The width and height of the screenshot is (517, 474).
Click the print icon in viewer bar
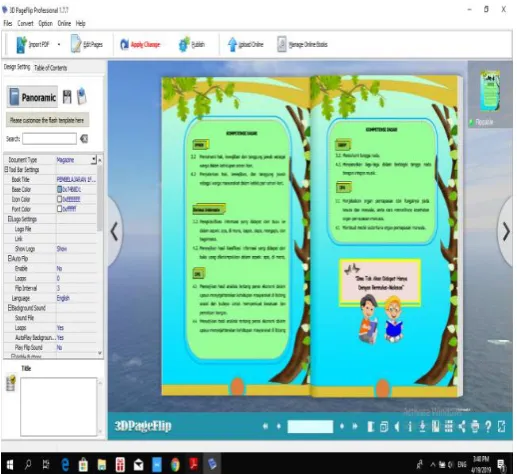click(x=475, y=426)
